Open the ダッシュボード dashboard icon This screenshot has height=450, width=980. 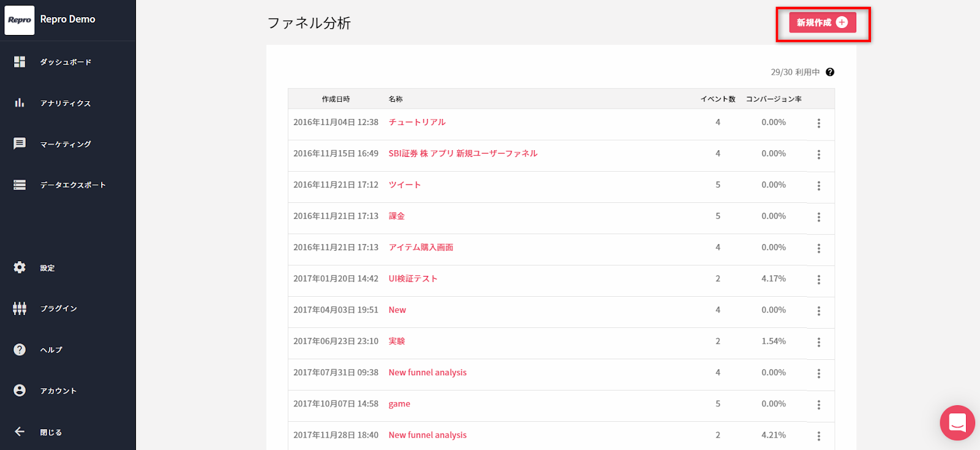[x=20, y=62]
